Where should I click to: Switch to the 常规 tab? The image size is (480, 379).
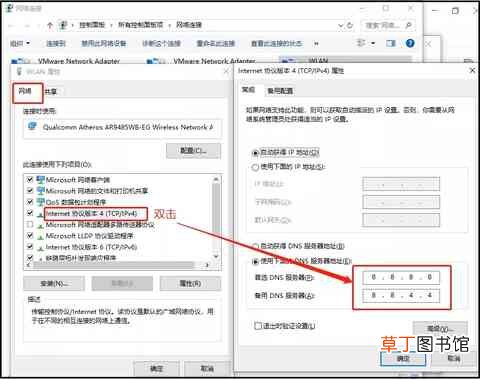[x=248, y=90]
